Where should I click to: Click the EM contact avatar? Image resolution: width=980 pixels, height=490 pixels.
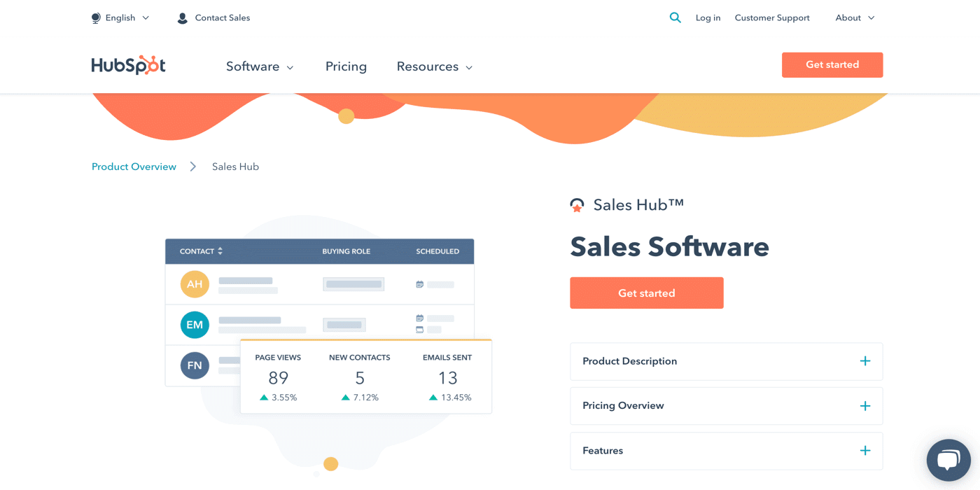pos(195,325)
